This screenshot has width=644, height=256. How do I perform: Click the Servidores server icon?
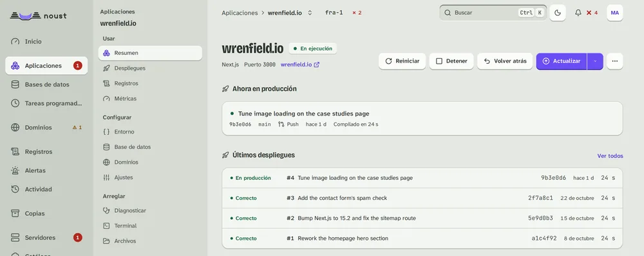(15, 237)
